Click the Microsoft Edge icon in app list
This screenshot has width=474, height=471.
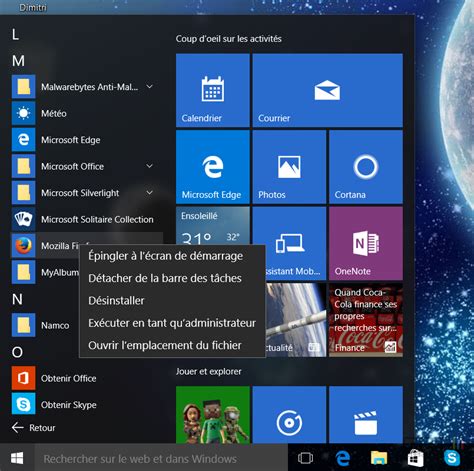click(x=23, y=140)
